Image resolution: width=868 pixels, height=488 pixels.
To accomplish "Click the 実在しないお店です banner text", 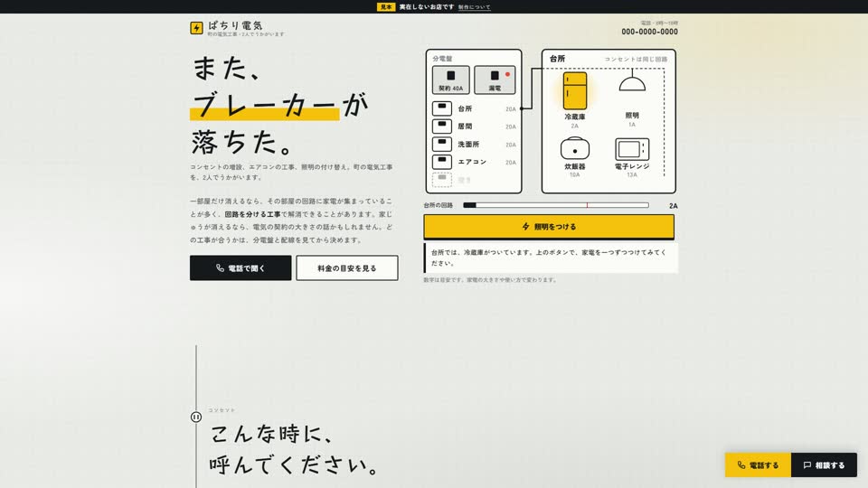I will [426, 7].
